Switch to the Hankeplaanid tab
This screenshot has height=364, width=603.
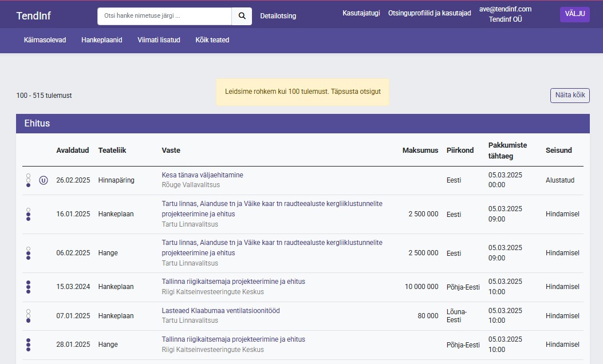point(102,40)
